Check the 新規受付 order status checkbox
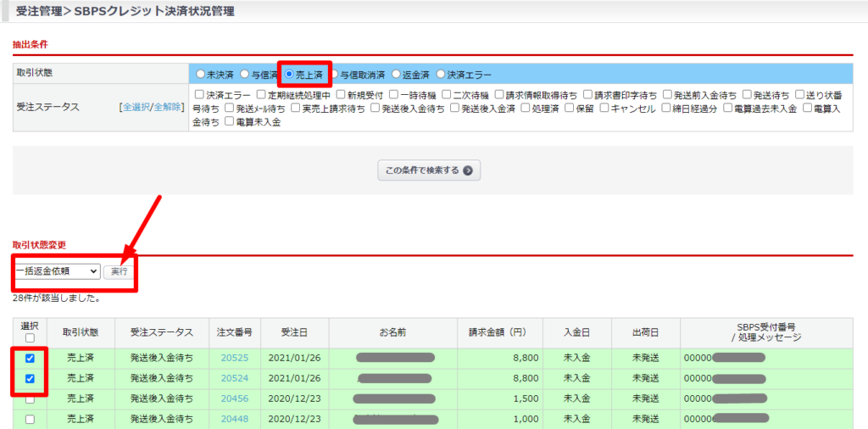Screen dimensions: 868x429 341,95
